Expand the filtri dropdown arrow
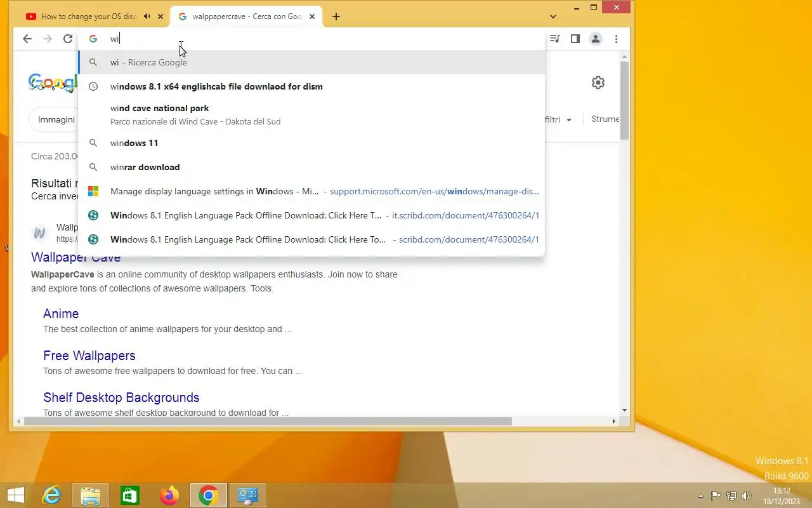Screen dimensions: 812x508 coord(568,120)
